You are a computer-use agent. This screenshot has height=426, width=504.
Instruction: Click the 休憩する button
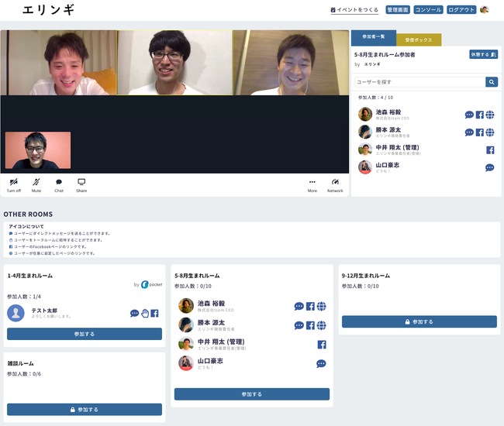click(x=483, y=55)
